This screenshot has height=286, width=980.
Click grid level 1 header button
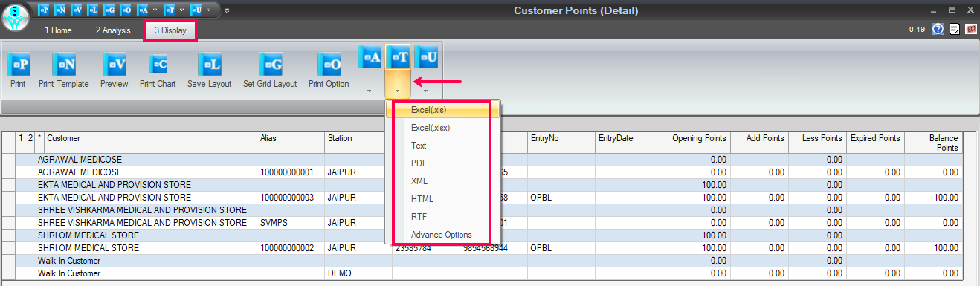coord(21,143)
